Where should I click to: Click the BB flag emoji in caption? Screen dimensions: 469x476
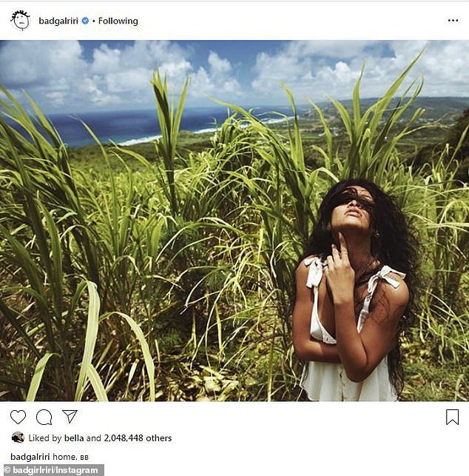click(84, 457)
